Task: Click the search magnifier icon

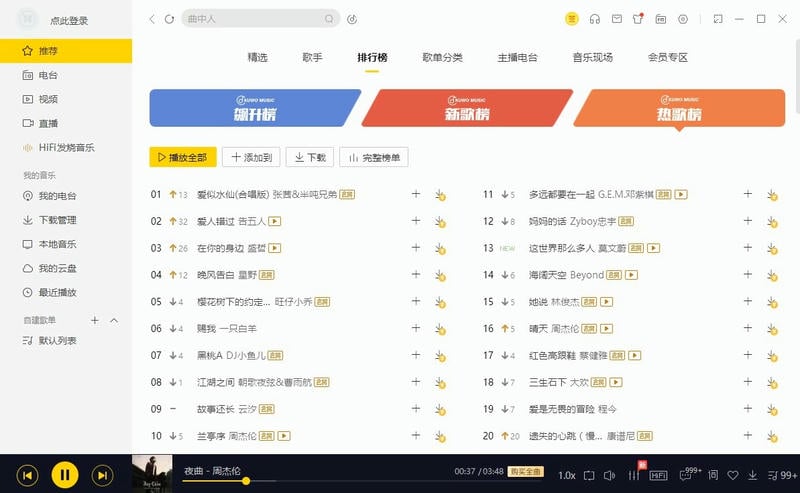Action: [329, 19]
